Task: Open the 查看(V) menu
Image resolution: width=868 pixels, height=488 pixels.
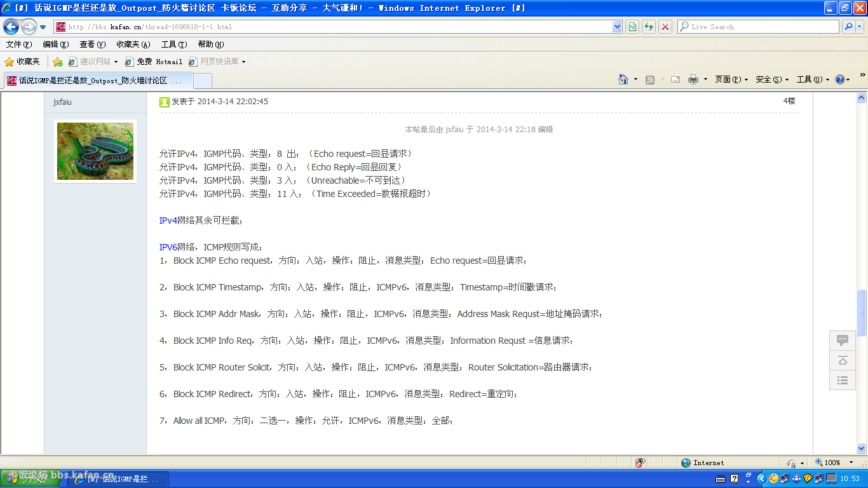Action: point(92,44)
